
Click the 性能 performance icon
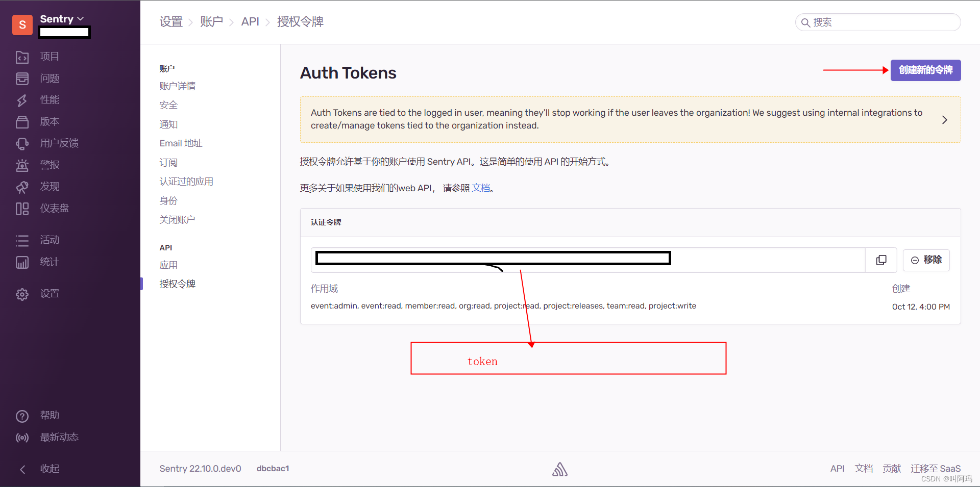pyautogui.click(x=22, y=100)
